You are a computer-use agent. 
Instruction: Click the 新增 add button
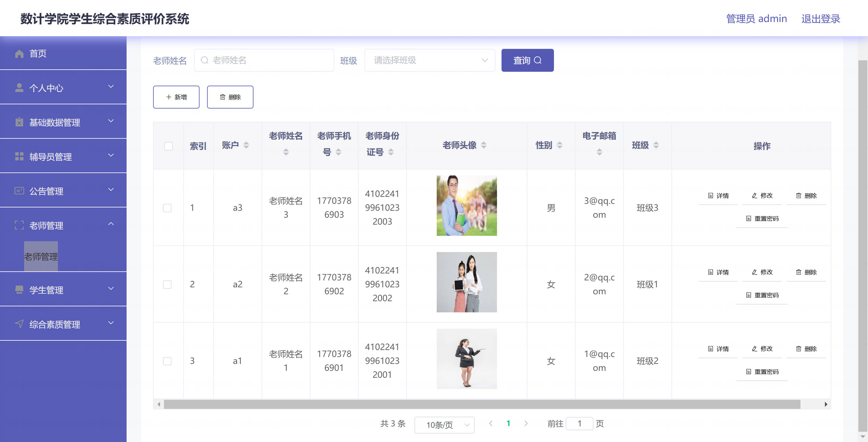(176, 97)
